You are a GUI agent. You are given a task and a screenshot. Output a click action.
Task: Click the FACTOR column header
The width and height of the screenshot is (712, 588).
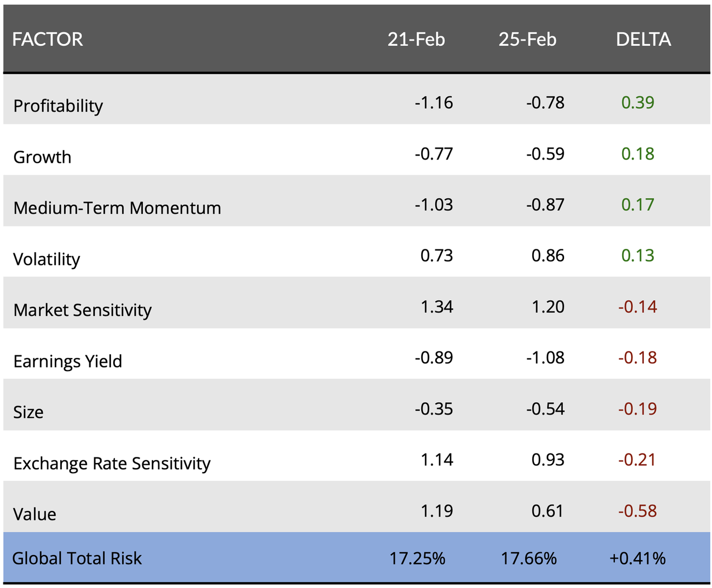pyautogui.click(x=47, y=40)
